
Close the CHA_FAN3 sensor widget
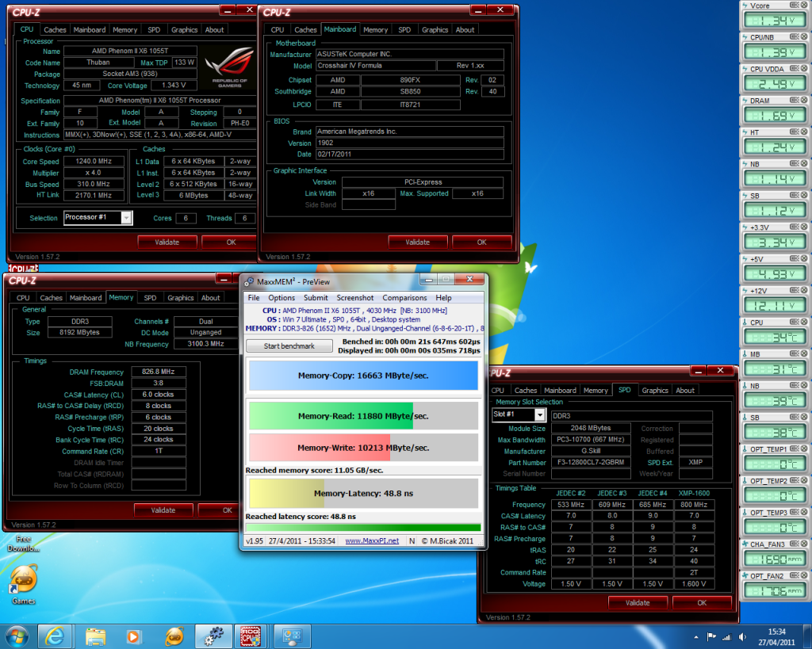tap(804, 544)
